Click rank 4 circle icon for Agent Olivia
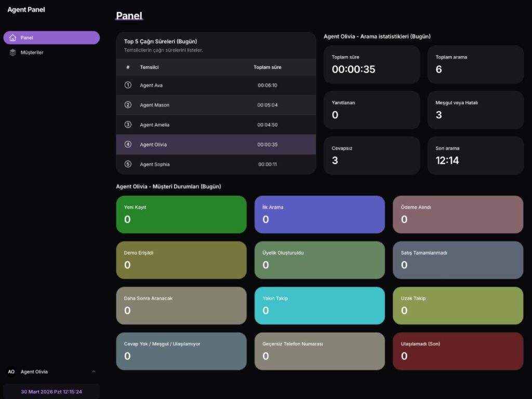Viewport: 532px width, 399px height. [128, 144]
